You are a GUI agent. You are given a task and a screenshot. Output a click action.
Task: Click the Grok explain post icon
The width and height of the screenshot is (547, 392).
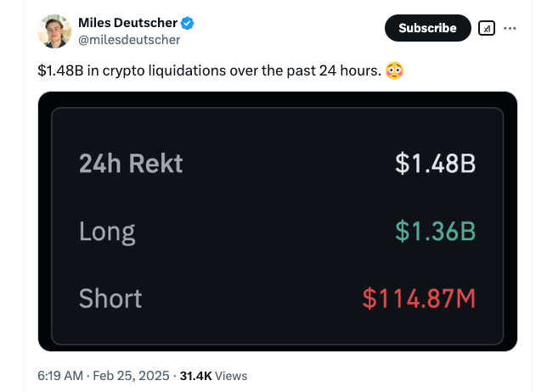click(487, 28)
